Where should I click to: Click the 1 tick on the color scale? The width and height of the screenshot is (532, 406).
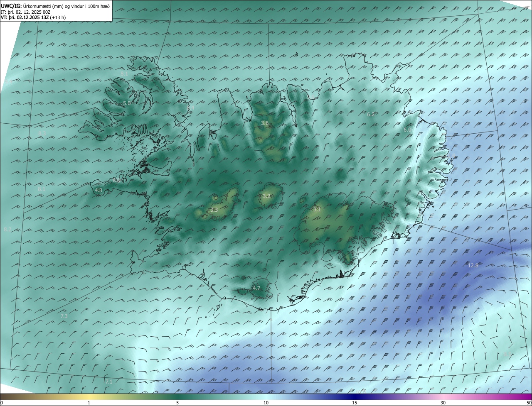tap(89, 403)
